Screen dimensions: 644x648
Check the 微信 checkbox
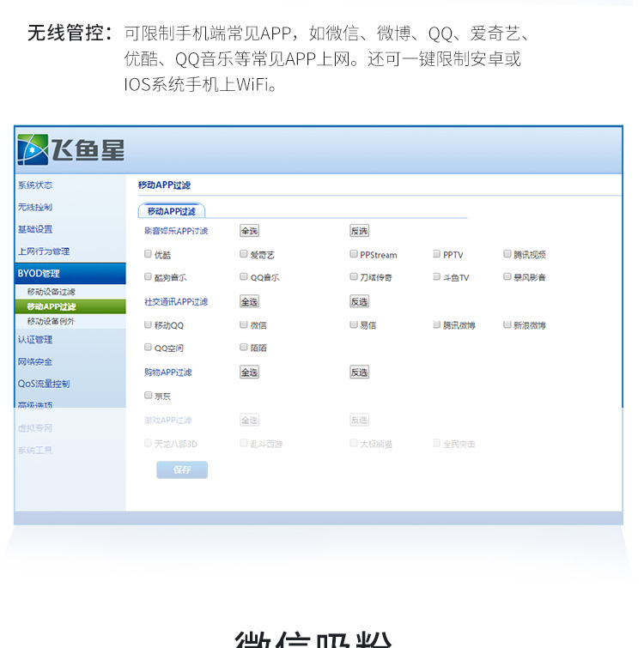click(244, 324)
